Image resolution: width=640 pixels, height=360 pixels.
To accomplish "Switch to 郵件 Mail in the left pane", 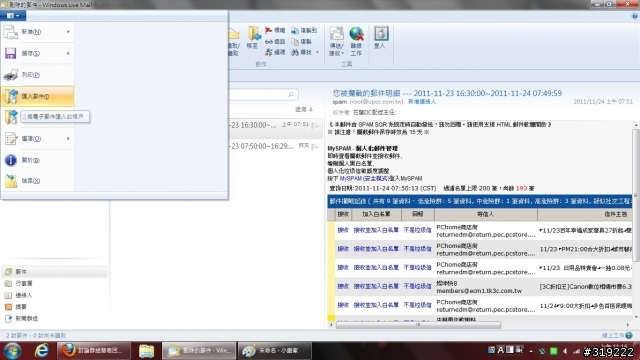I will pos(54,271).
